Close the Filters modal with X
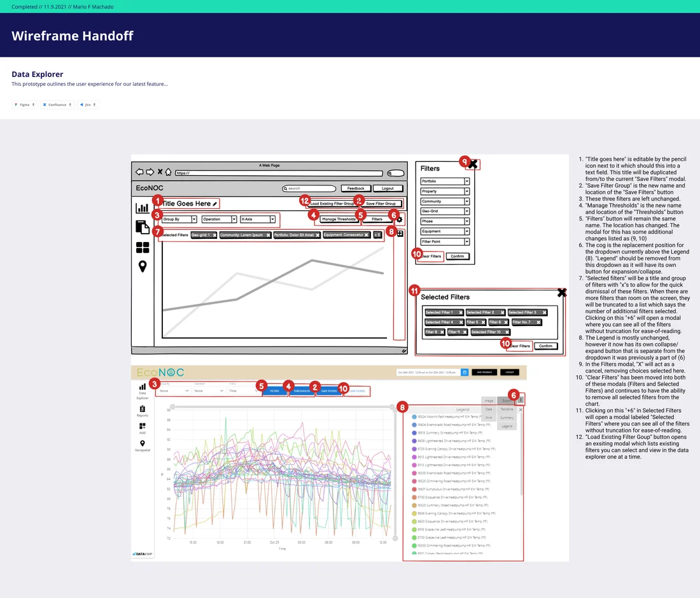The image size is (700, 598). [x=473, y=164]
